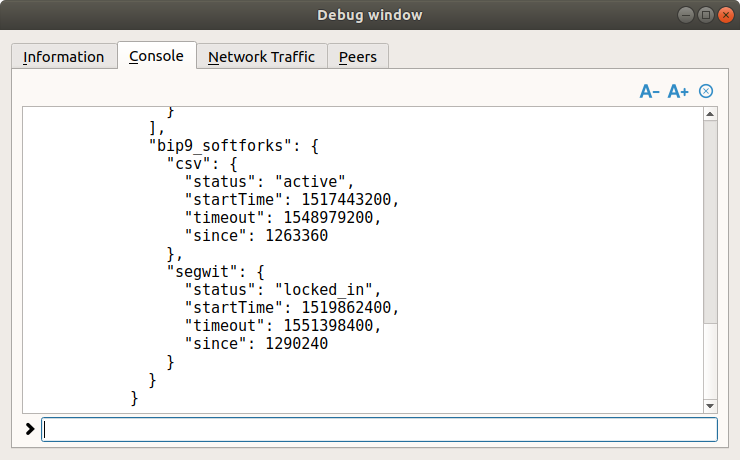Clear the console output
This screenshot has width=740, height=460.
(x=706, y=91)
